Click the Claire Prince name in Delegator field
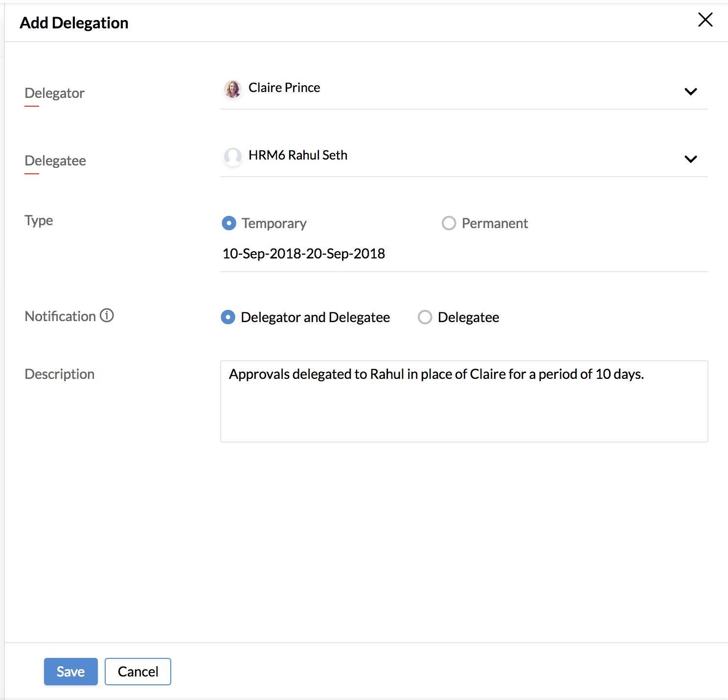 coord(284,88)
